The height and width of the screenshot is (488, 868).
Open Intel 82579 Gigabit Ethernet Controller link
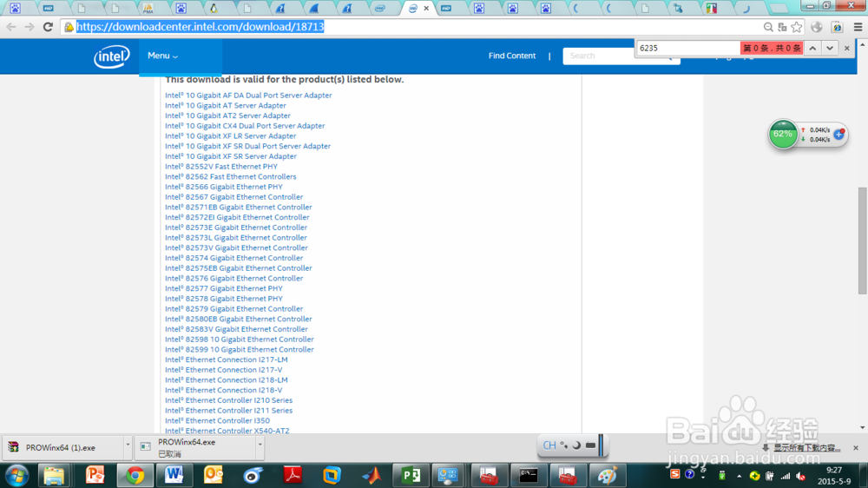pos(234,308)
